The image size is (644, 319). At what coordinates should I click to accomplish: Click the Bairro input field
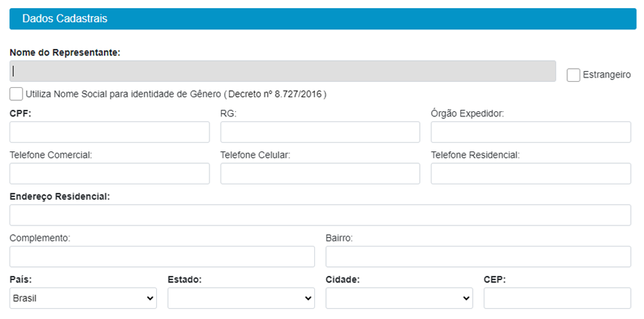point(478,257)
